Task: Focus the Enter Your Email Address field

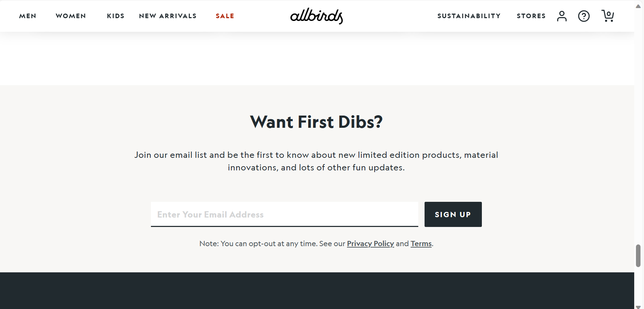Action: point(284,214)
